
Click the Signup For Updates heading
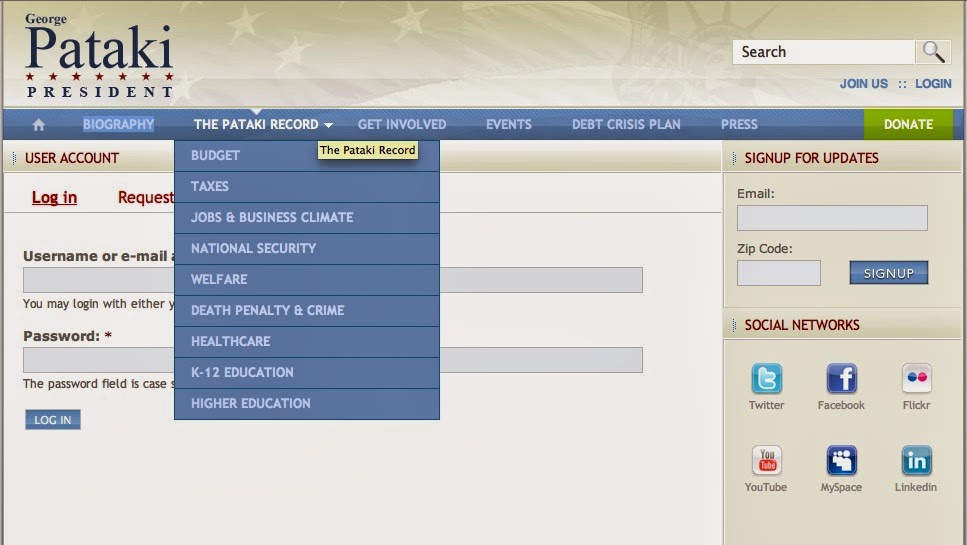(812, 158)
